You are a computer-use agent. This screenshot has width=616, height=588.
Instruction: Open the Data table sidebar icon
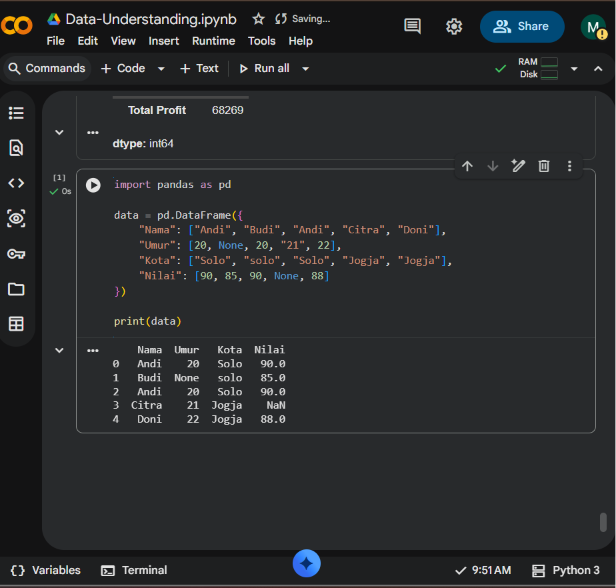coord(16,324)
